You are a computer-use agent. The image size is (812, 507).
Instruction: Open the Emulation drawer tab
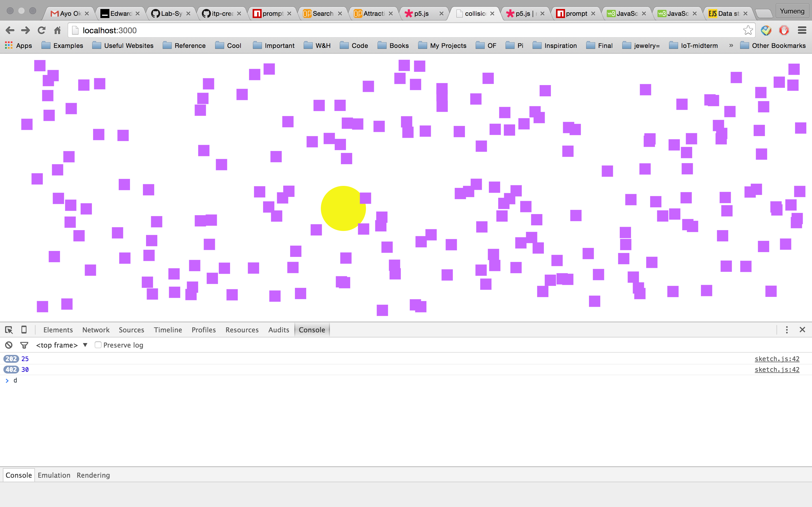pos(54,475)
